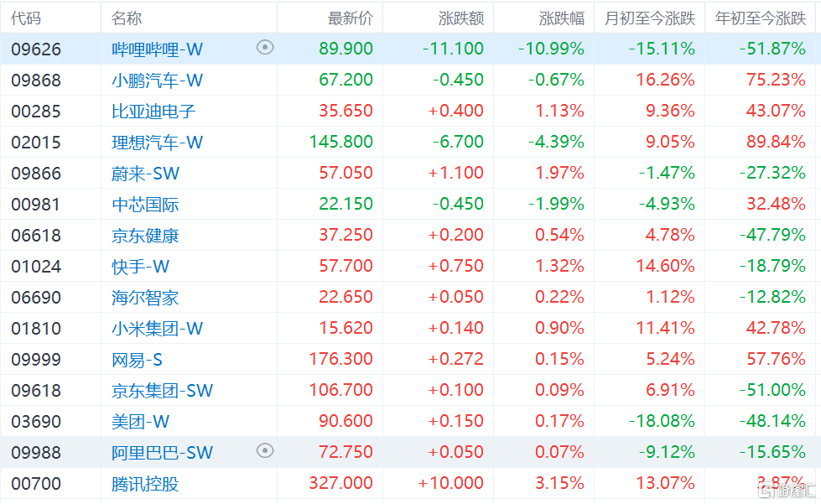Sort by the 涨跌幅 column header

[x=561, y=18]
